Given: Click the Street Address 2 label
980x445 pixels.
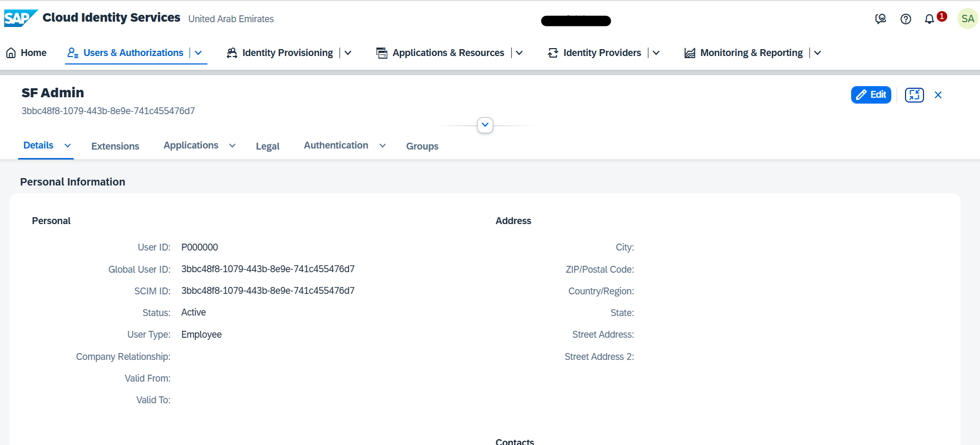Looking at the screenshot, I should (x=599, y=357).
